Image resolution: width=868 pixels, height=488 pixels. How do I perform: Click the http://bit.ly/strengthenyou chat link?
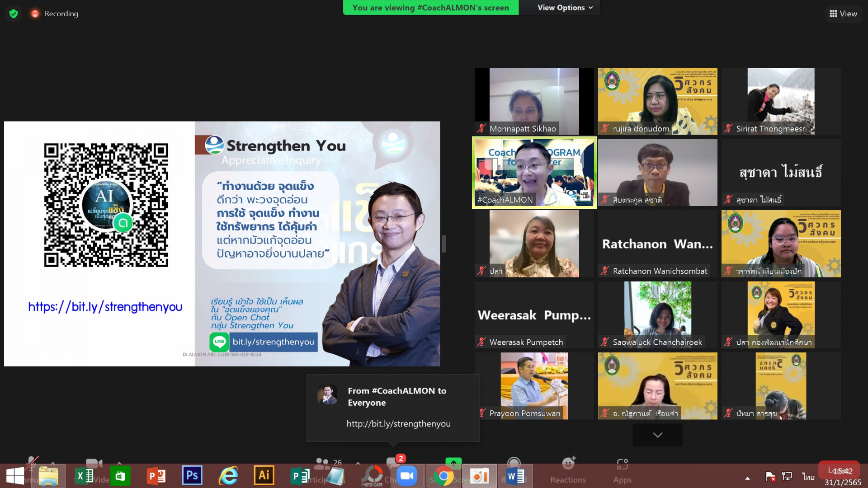click(398, 423)
